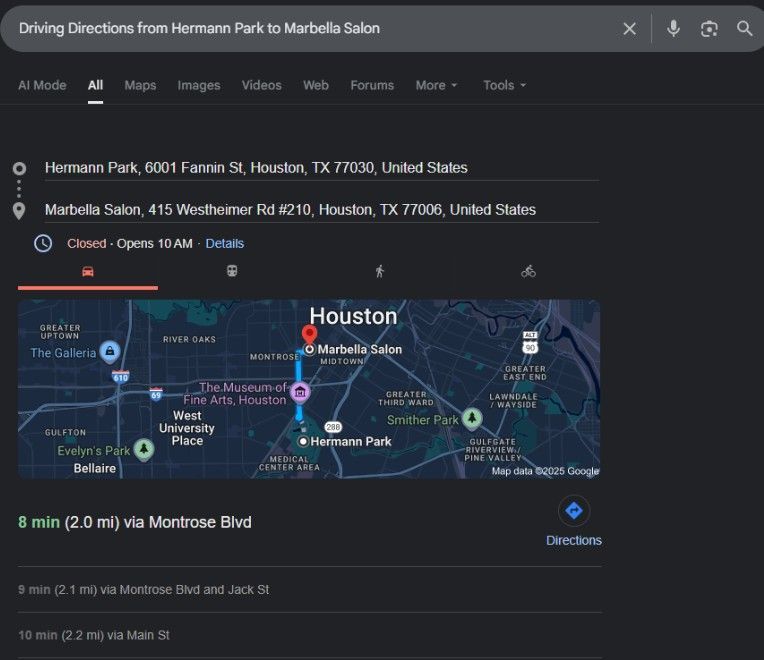Click the blue Directions arrow icon

click(x=573, y=511)
